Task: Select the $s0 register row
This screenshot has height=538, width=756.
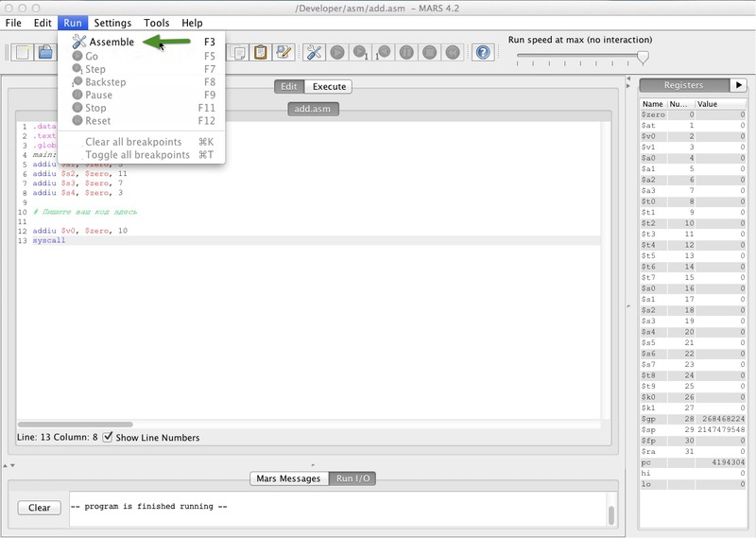Action: click(693, 288)
